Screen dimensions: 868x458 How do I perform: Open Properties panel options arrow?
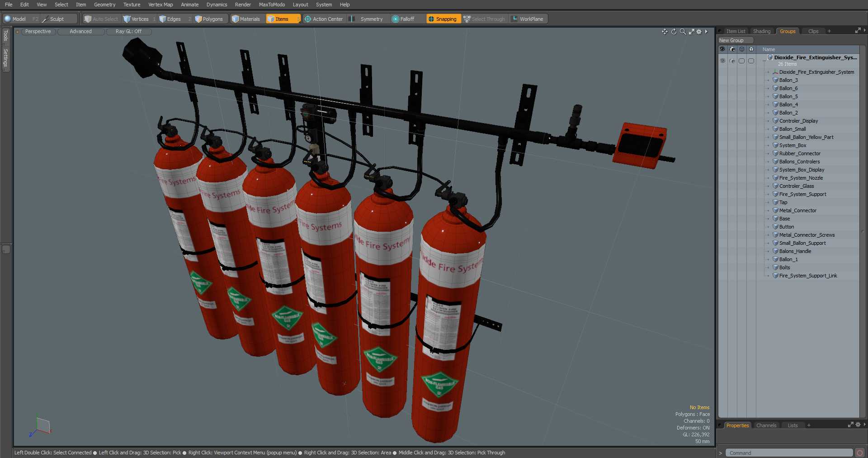point(864,425)
